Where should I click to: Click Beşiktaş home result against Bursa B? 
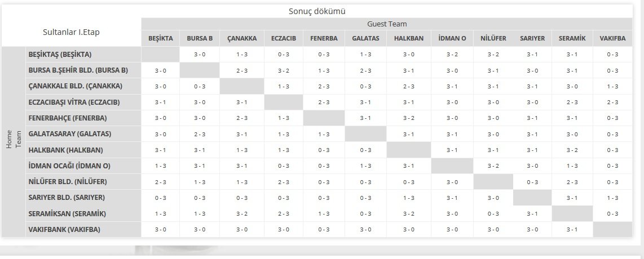200,55
